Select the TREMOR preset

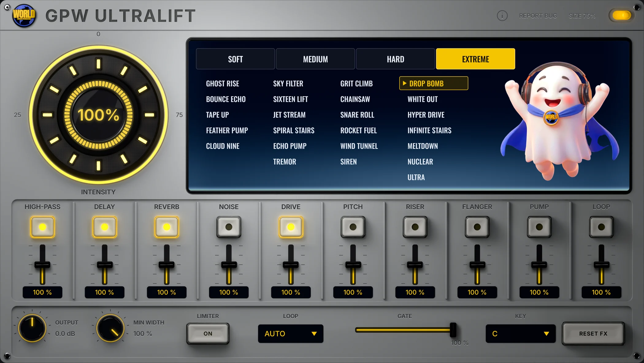pos(285,161)
